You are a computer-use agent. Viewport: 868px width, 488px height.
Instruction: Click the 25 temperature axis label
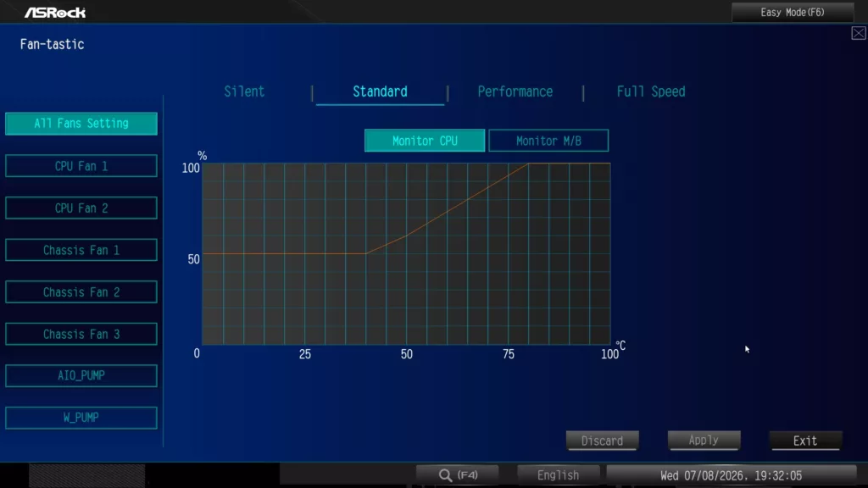pos(305,354)
